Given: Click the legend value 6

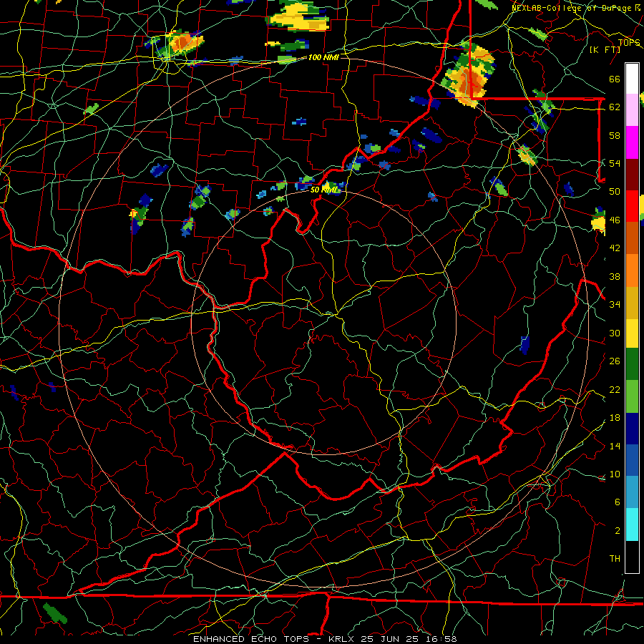Looking at the screenshot, I should tap(617, 502).
